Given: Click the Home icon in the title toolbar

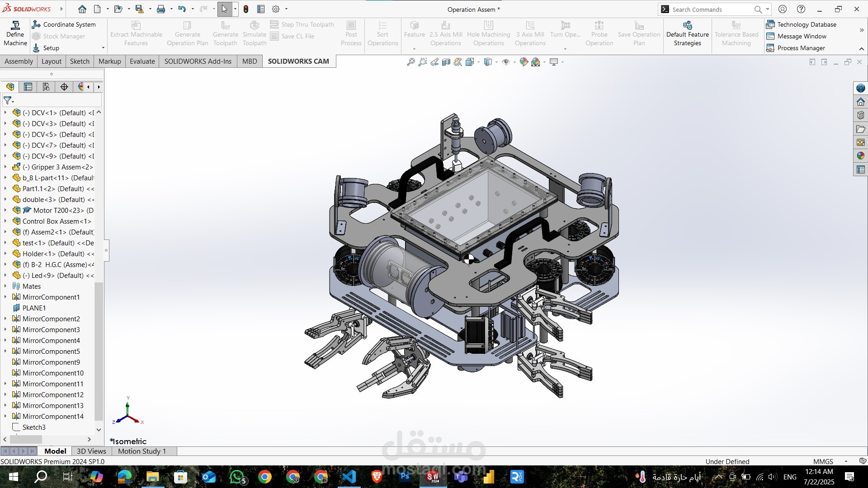Looking at the screenshot, I should click(82, 9).
